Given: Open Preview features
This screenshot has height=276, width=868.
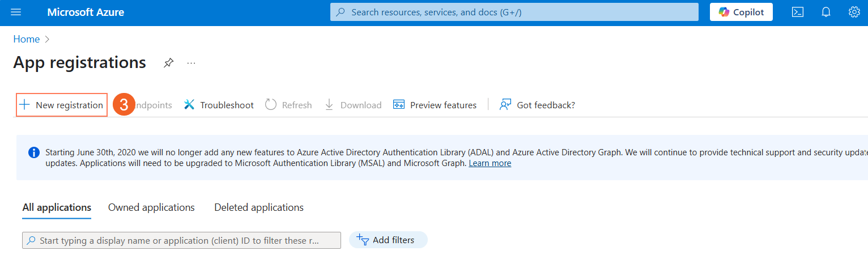Looking at the screenshot, I should coord(435,105).
